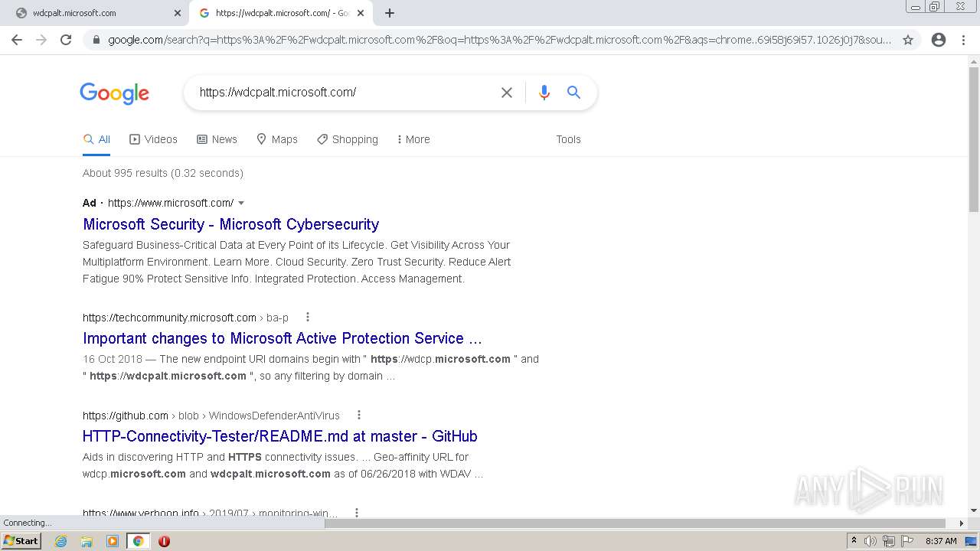Reload the current page
This screenshot has width=980, height=551.
(66, 40)
